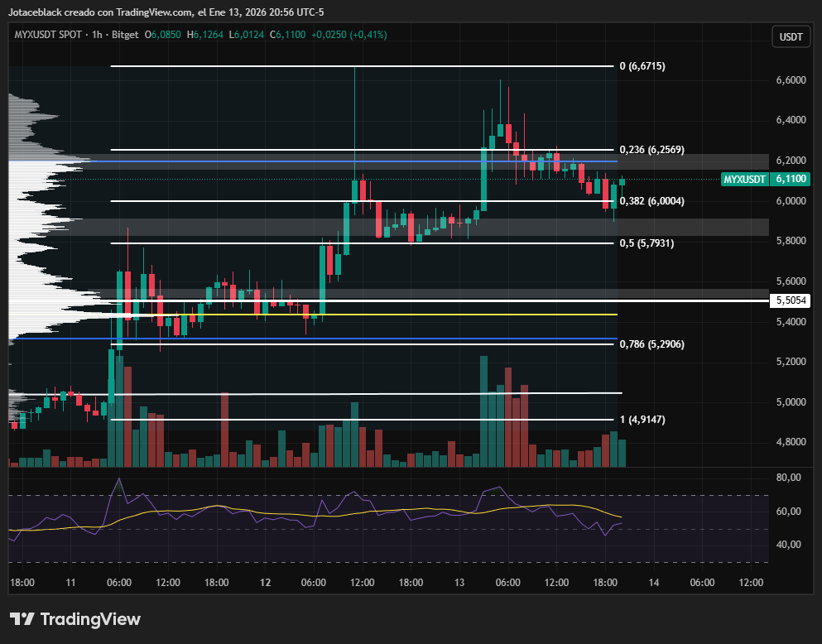Viewport: 822px width, 644px height.
Task: Click the 5,2000 price axis label
Action: tap(791, 362)
